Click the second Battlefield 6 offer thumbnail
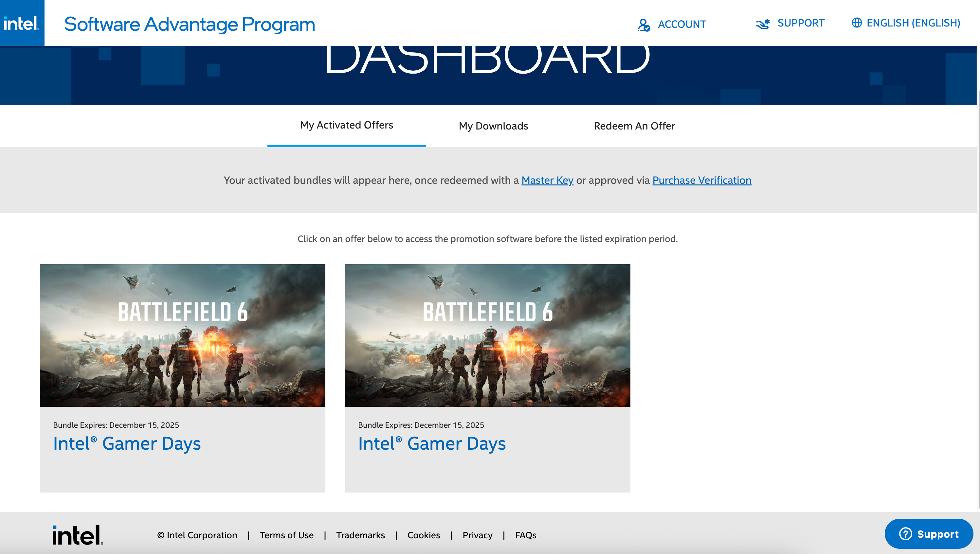This screenshot has height=554, width=980. 487,335
